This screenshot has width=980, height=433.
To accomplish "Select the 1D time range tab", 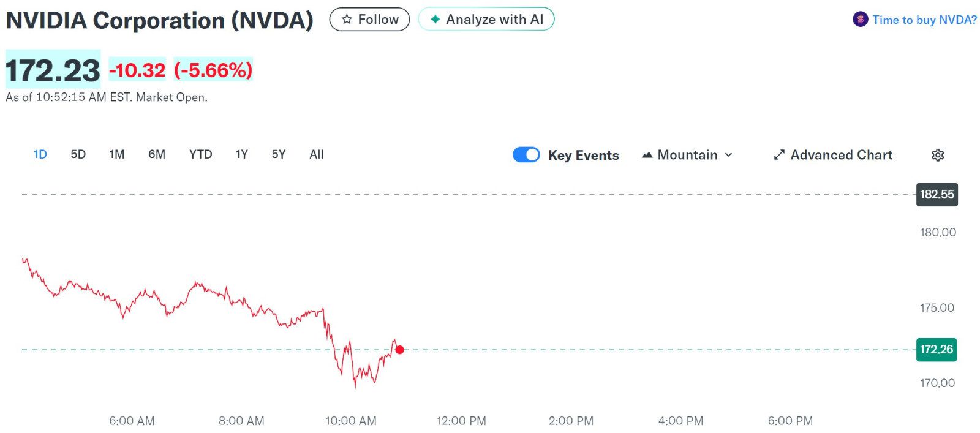I will pyautogui.click(x=40, y=154).
